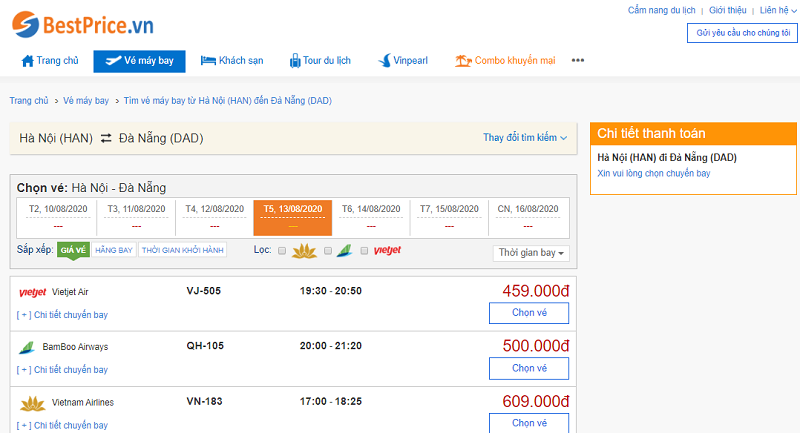The image size is (800, 433).
Task: Go to the Trang chủ nav item
Action: (50, 61)
